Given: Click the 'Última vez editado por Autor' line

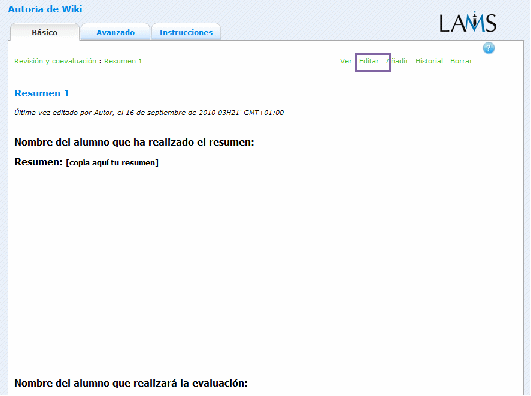Looking at the screenshot, I should pyautogui.click(x=149, y=112).
